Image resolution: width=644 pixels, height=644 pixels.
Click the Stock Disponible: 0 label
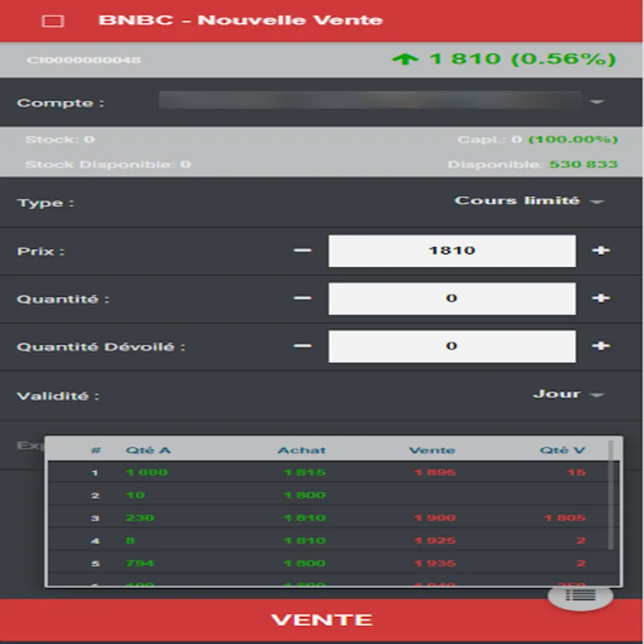(x=108, y=165)
